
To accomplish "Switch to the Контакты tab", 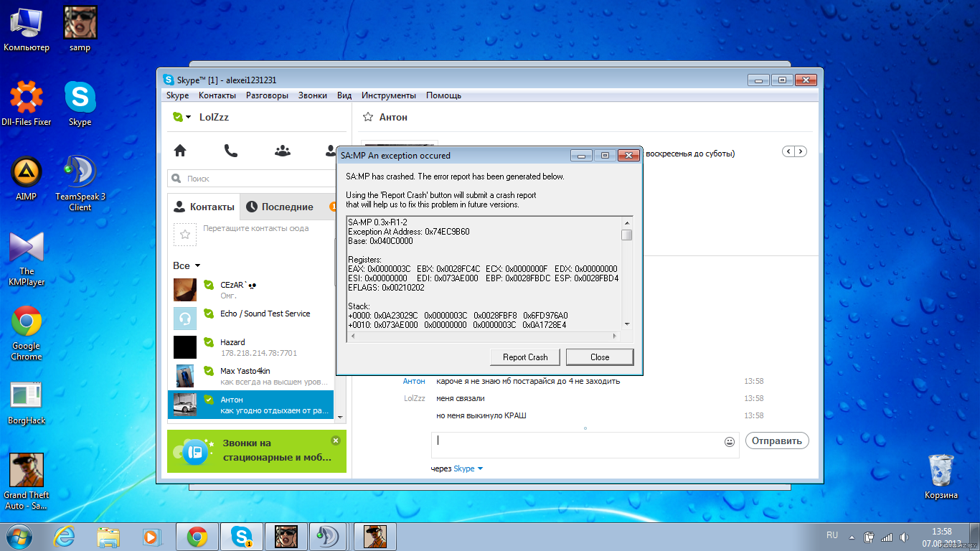I will coord(204,207).
